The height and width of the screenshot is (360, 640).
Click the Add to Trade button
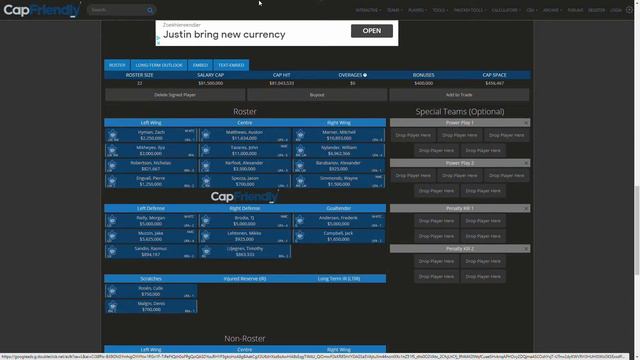point(459,95)
